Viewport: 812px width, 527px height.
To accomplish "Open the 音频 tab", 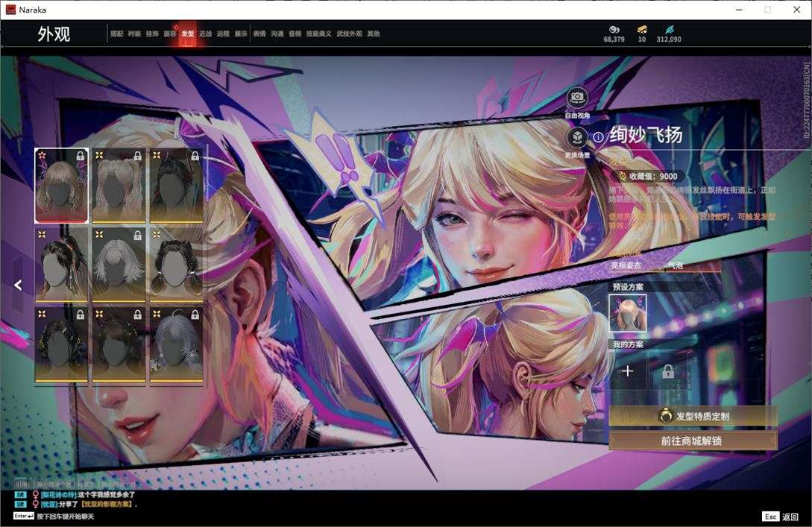I will coord(295,34).
